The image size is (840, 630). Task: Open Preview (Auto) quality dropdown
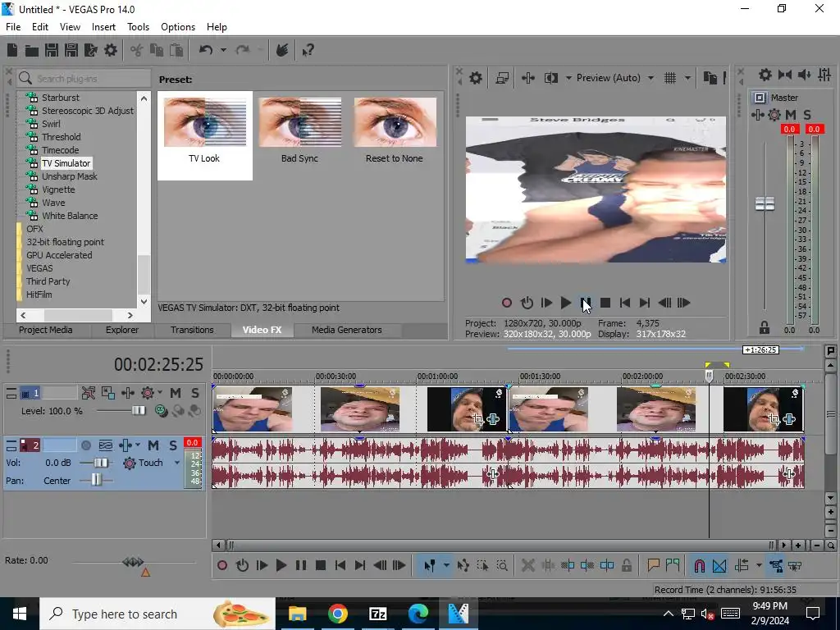(651, 78)
